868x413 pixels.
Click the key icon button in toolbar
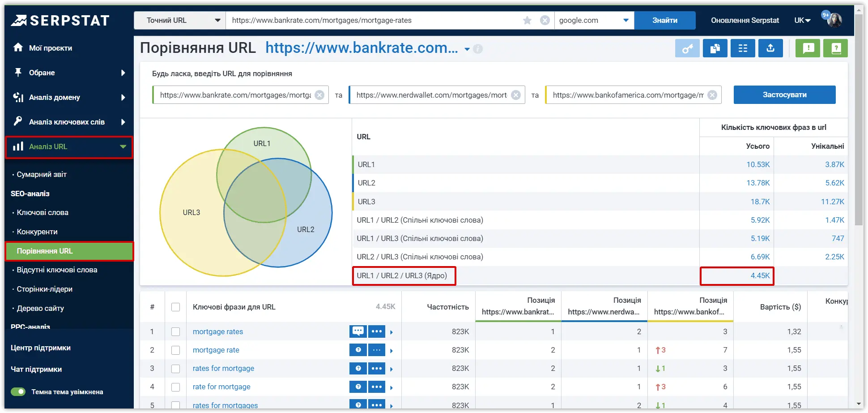pos(687,48)
